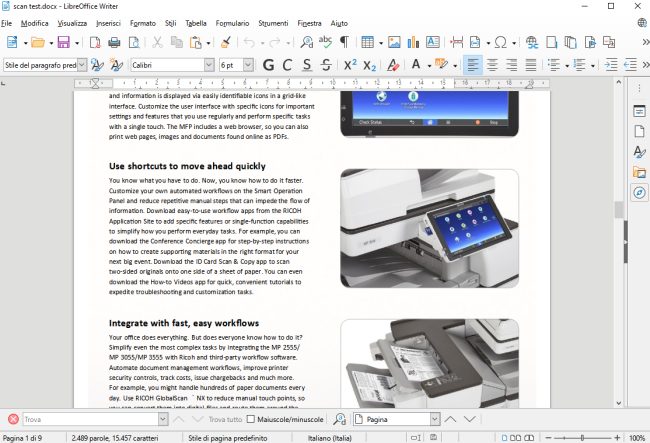
Task: Toggle Superscript X² button
Action: (x=350, y=65)
